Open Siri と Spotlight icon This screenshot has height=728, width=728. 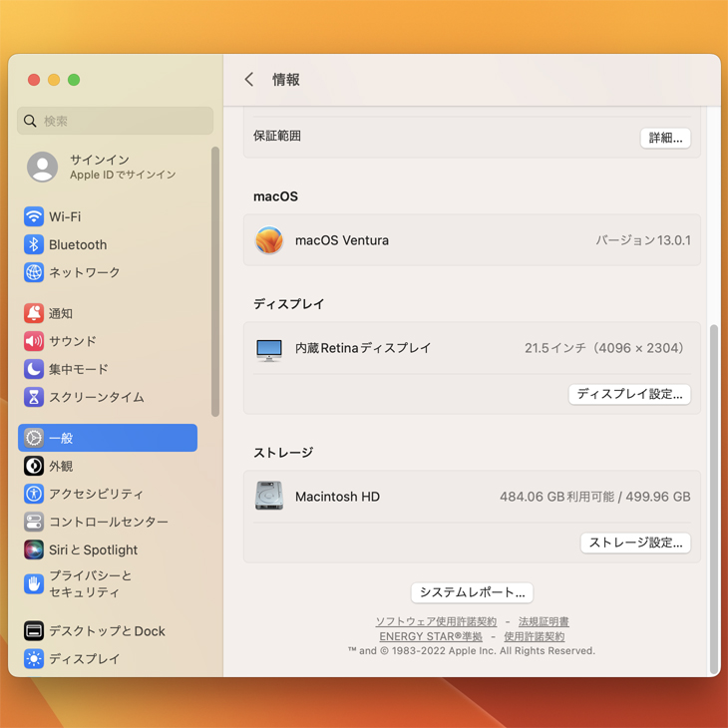coord(34,549)
